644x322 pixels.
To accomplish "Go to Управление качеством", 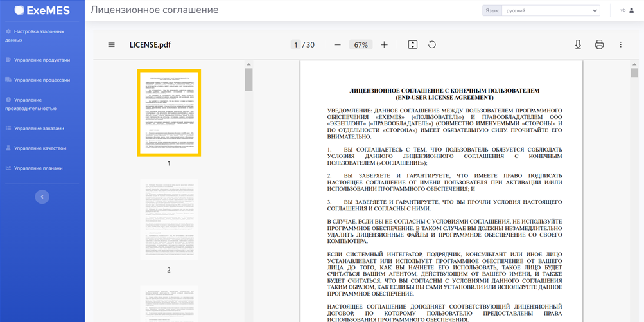I will tap(40, 148).
